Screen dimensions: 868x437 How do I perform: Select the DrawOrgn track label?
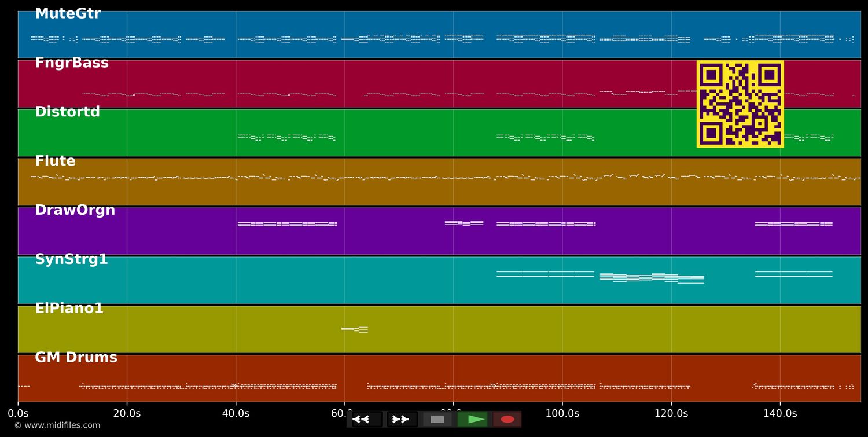click(75, 211)
